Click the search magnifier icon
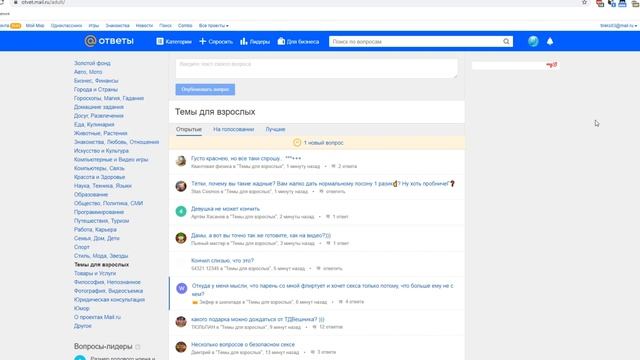 506,41
